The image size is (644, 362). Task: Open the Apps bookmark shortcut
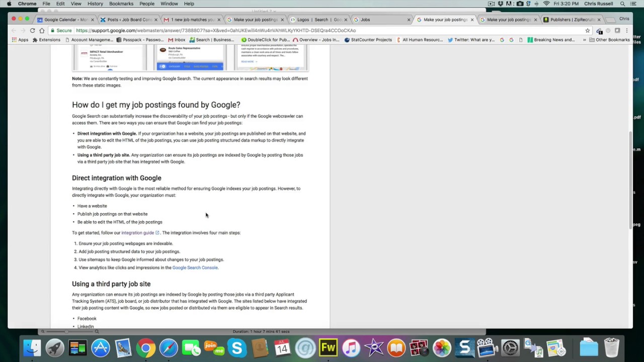pos(20,40)
